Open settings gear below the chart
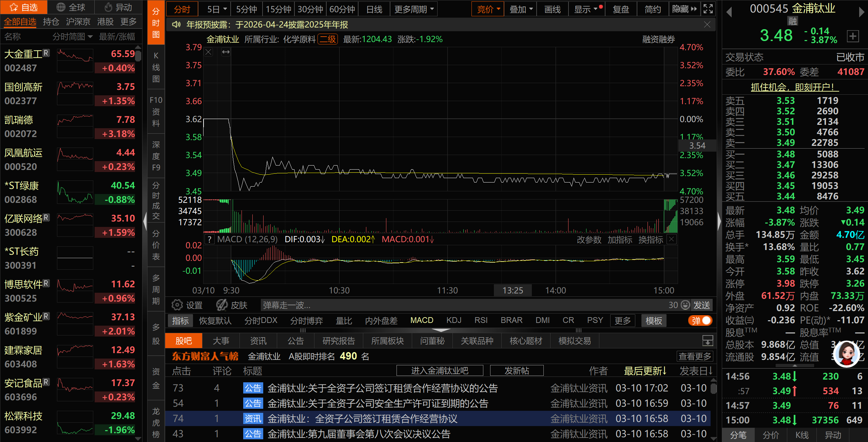This screenshot has height=442, width=868. click(177, 305)
